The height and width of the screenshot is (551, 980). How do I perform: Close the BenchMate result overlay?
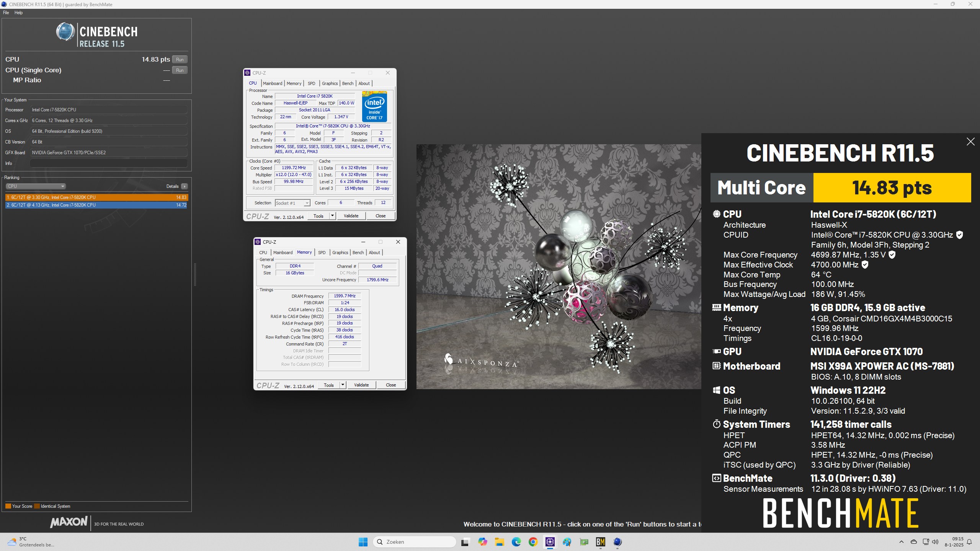pos(970,142)
